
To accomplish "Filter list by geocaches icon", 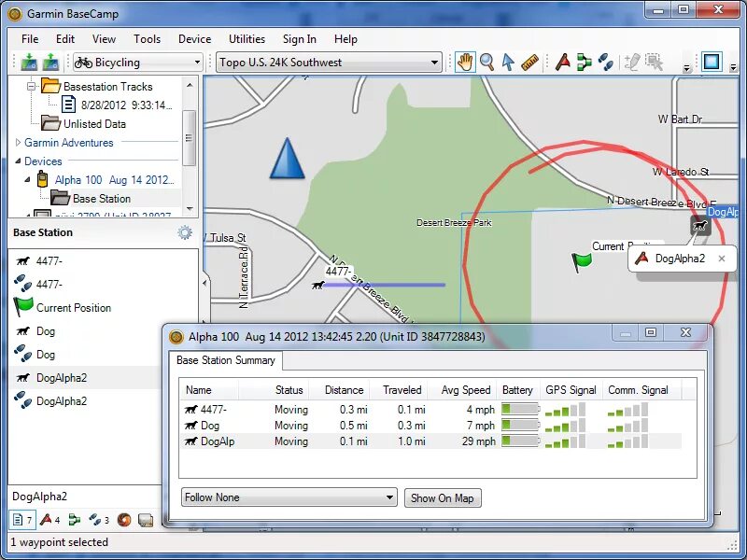I will click(x=124, y=520).
